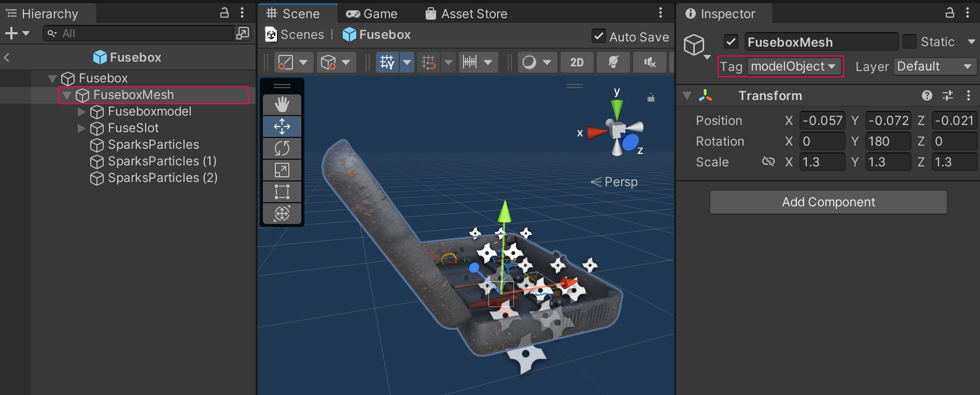The width and height of the screenshot is (980, 395).
Task: Select the Rotate tool
Action: (x=282, y=148)
